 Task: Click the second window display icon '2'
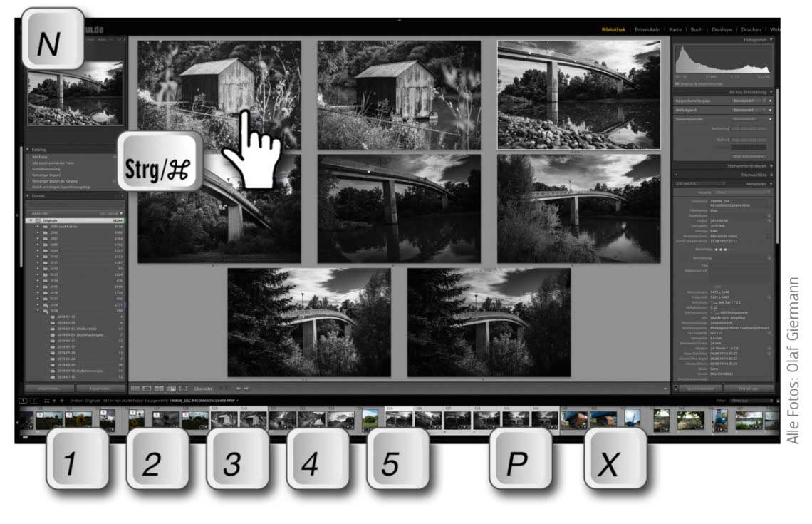tap(34, 401)
